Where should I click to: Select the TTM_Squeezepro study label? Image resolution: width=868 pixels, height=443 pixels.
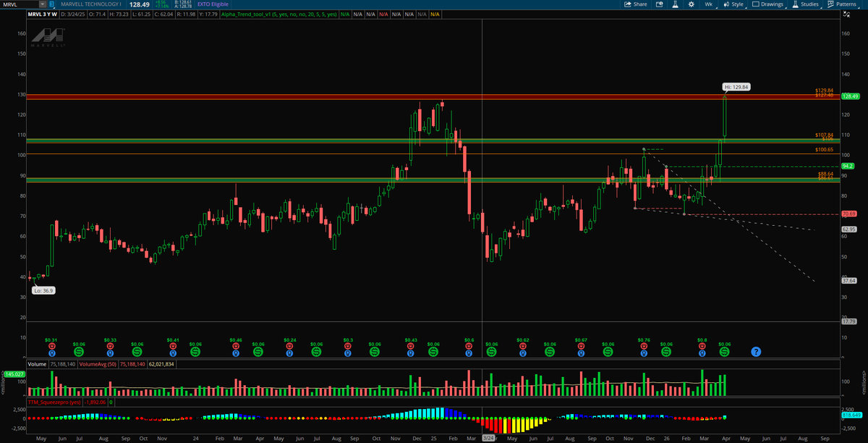coord(54,401)
